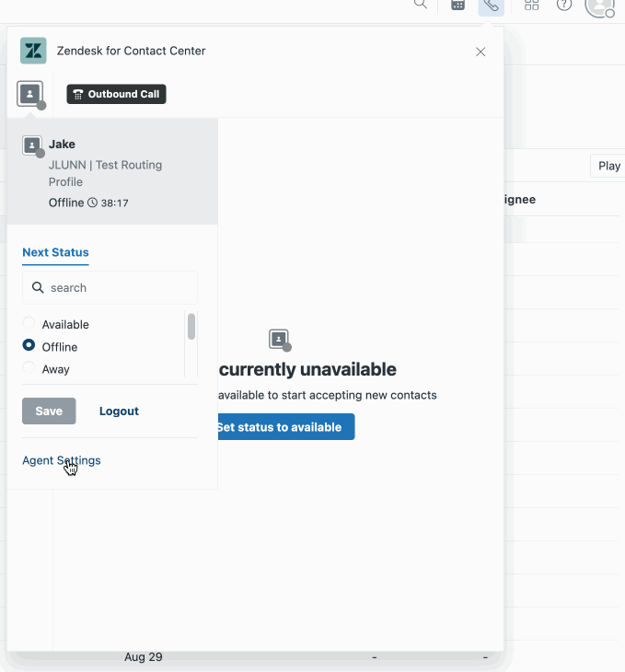Click Jake's agent avatar icon
This screenshot has height=672, width=625.
[32, 146]
